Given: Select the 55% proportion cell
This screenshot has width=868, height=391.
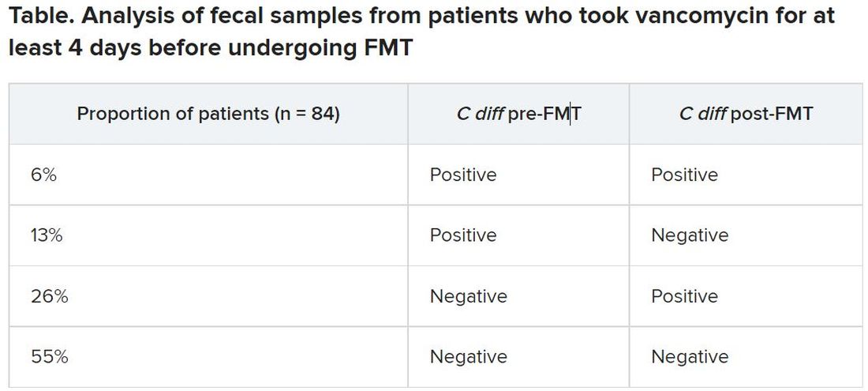Looking at the screenshot, I should [50, 357].
